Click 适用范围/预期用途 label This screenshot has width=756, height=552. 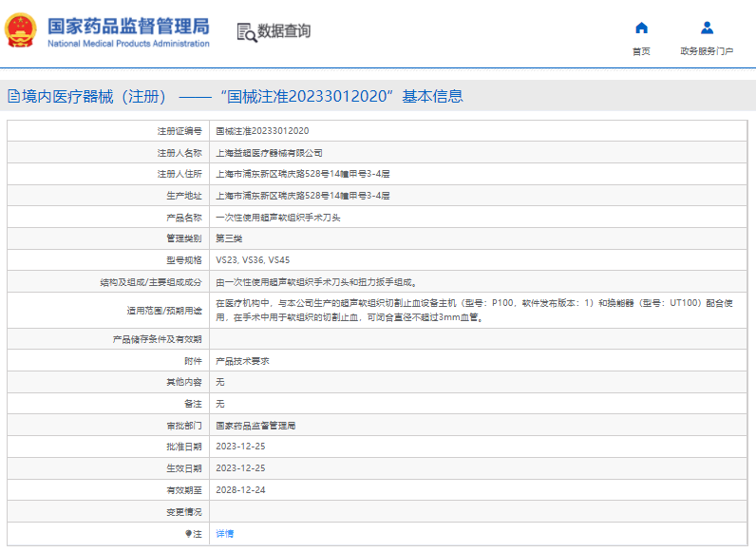pos(164,311)
